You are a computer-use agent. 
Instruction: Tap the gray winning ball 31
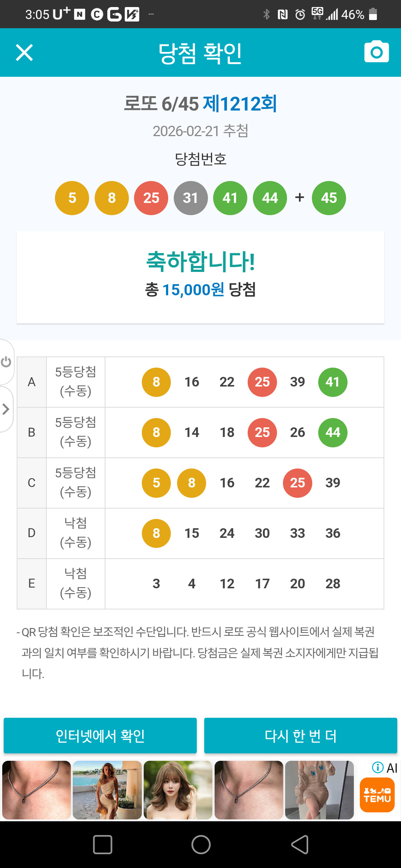pyautogui.click(x=190, y=198)
